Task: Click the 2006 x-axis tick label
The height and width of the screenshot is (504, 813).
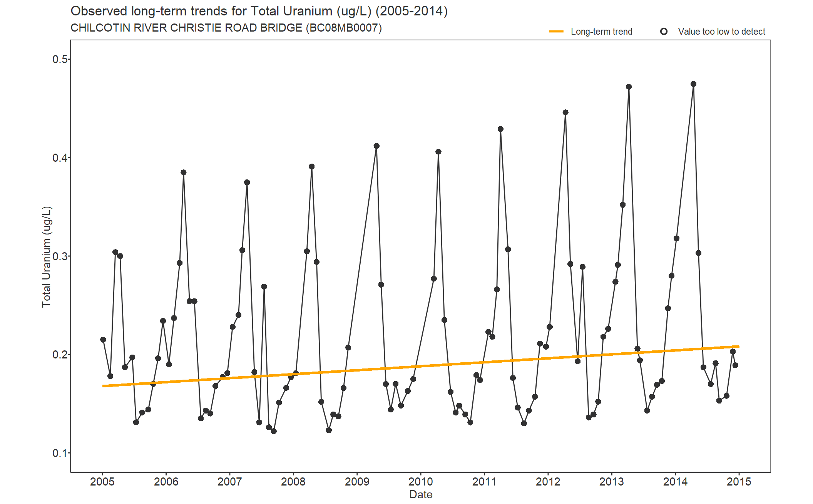Action: click(166, 482)
